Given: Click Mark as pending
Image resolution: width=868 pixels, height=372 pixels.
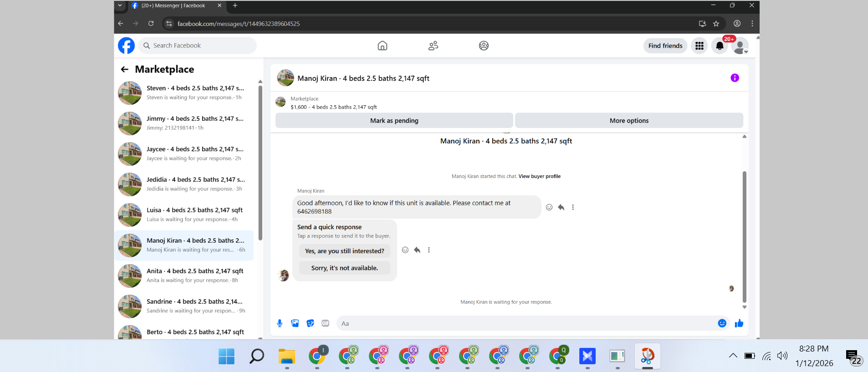Looking at the screenshot, I should (x=394, y=121).
